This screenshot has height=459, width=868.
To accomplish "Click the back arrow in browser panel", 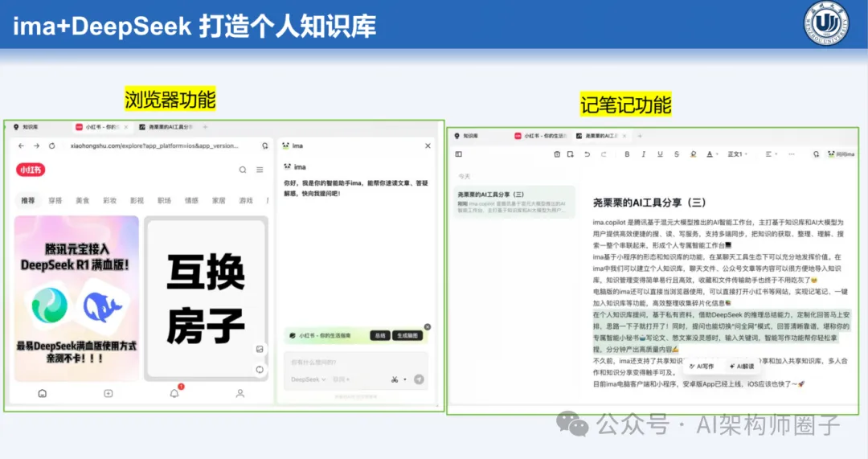I will pos(21,146).
